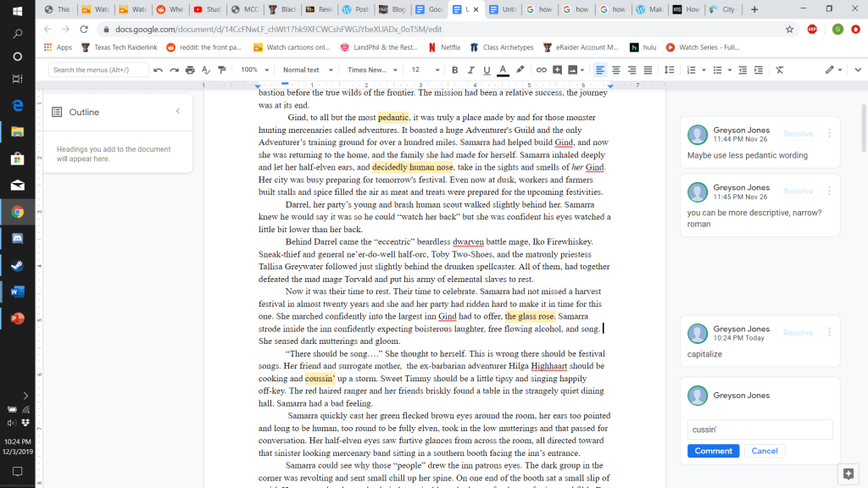Click the Highlight color marker icon
The width and height of the screenshot is (868, 488).
tap(520, 69)
